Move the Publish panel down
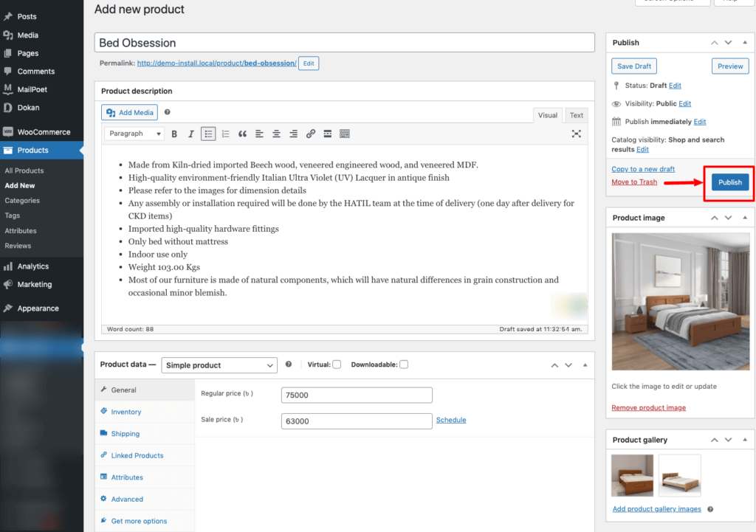756x532 pixels. pyautogui.click(x=728, y=43)
